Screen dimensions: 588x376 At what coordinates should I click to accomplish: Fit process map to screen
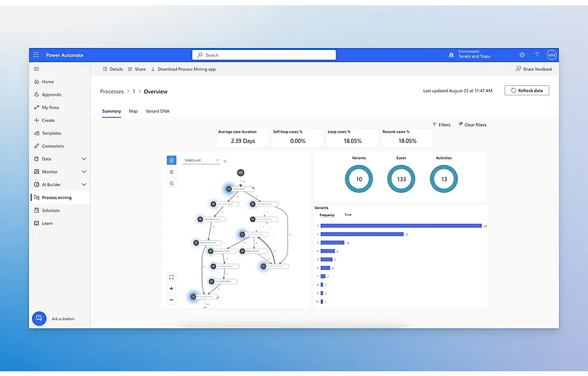171,277
